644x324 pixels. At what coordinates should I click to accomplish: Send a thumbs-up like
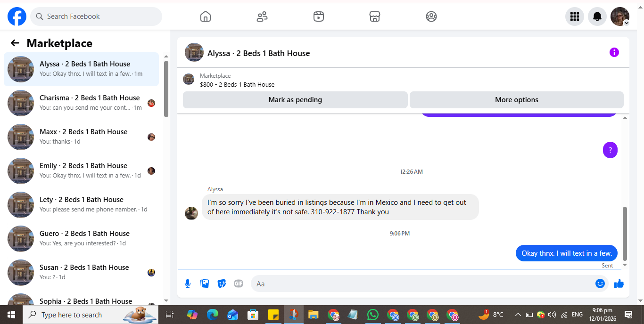point(619,283)
